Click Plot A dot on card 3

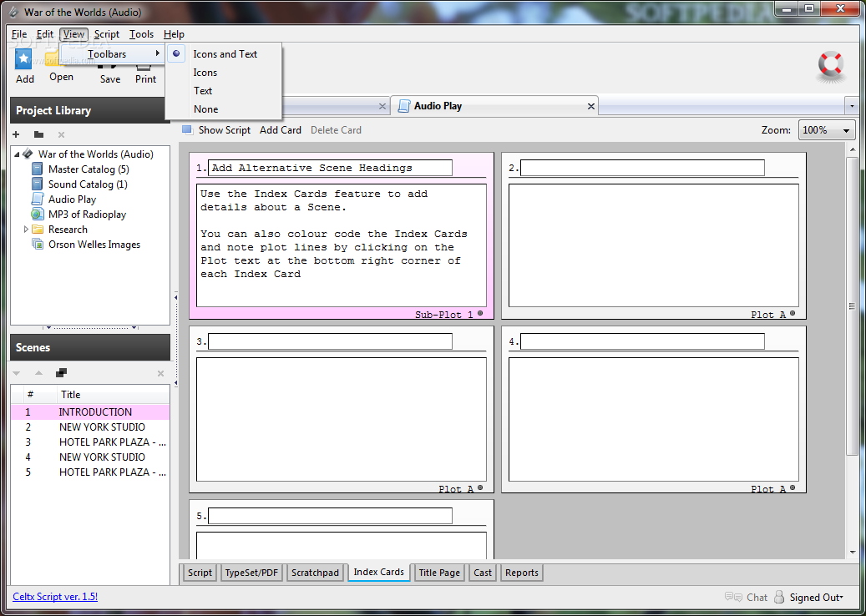pos(480,487)
